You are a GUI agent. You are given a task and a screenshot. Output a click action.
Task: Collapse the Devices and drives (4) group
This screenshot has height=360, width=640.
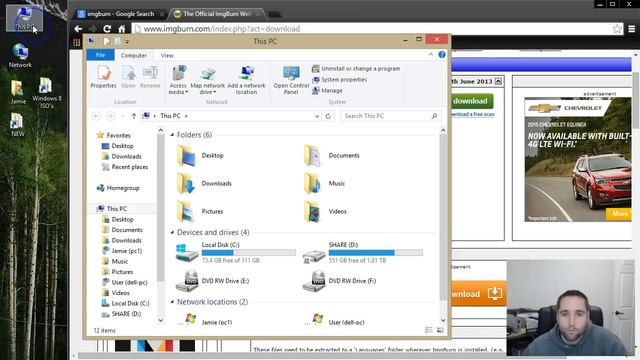(172, 232)
